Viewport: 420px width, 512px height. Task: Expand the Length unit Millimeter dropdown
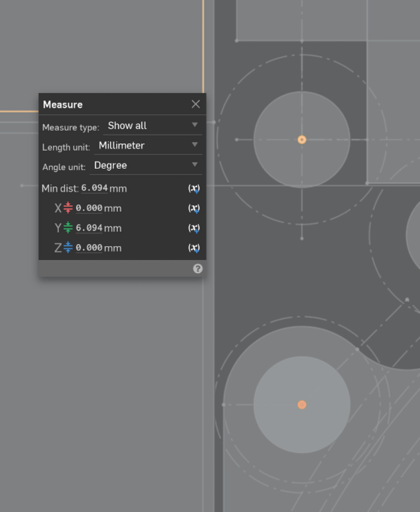[x=148, y=145]
